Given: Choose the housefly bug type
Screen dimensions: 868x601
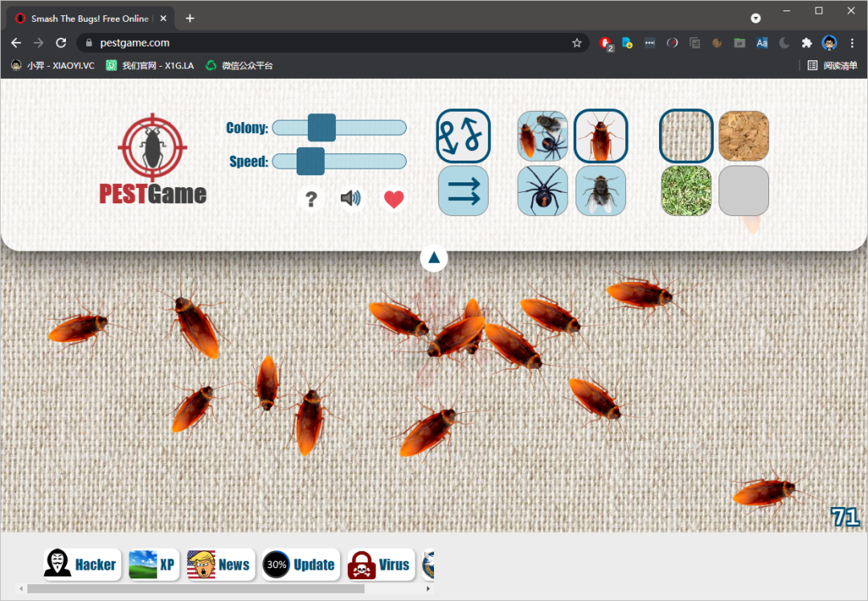Looking at the screenshot, I should (x=600, y=191).
